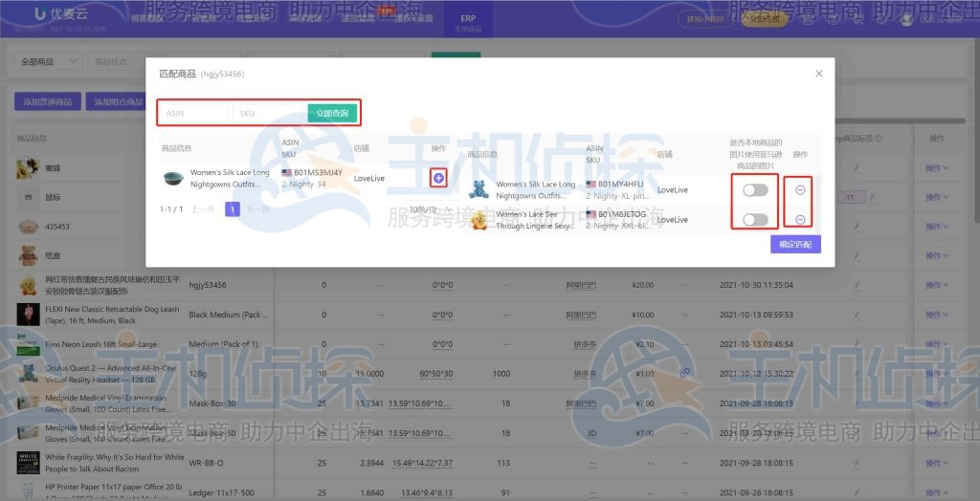Viewport: 980px width, 501px height.
Task: Click the 添加普通商品 button
Action: (48, 101)
